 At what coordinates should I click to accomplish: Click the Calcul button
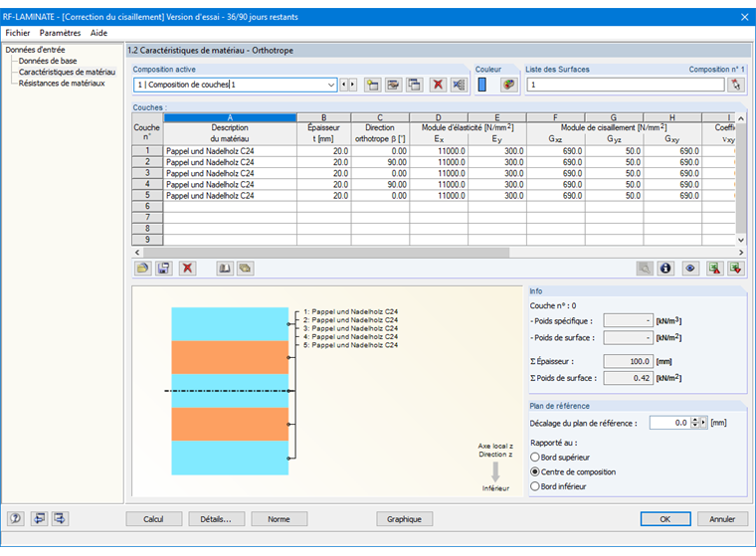point(153,518)
